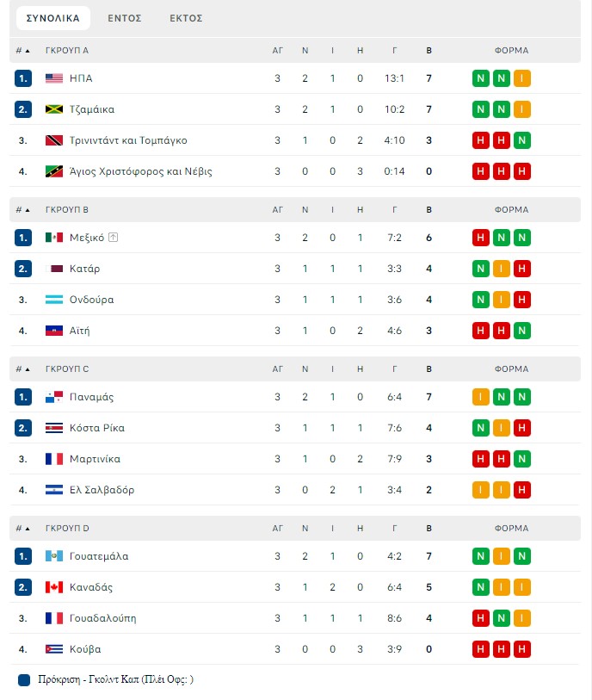Switch to the ΕΝΤΟΣ tab
The height and width of the screenshot is (700, 592).
click(x=125, y=18)
